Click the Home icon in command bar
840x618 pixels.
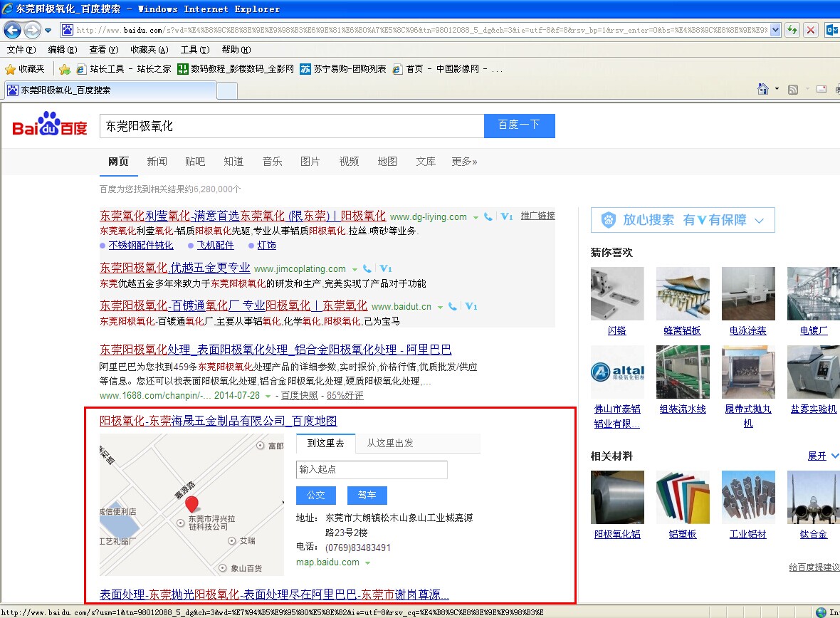[x=763, y=89]
